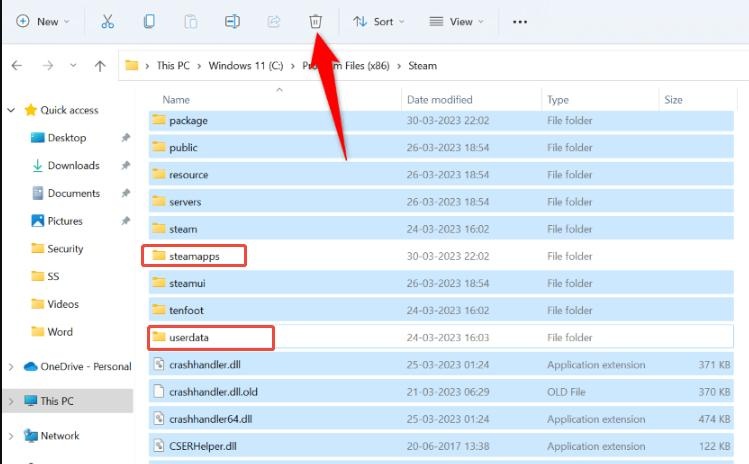Expand the Network tree node
The width and height of the screenshot is (749, 464).
(x=11, y=436)
